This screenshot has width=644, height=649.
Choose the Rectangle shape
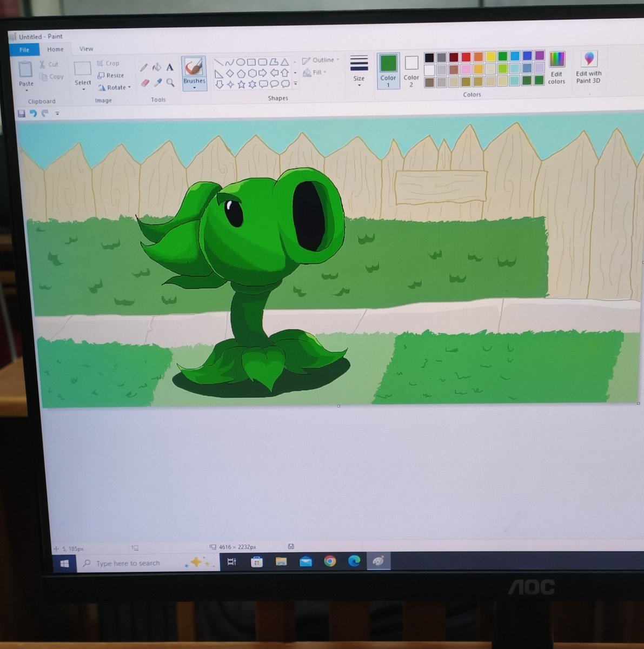251,62
